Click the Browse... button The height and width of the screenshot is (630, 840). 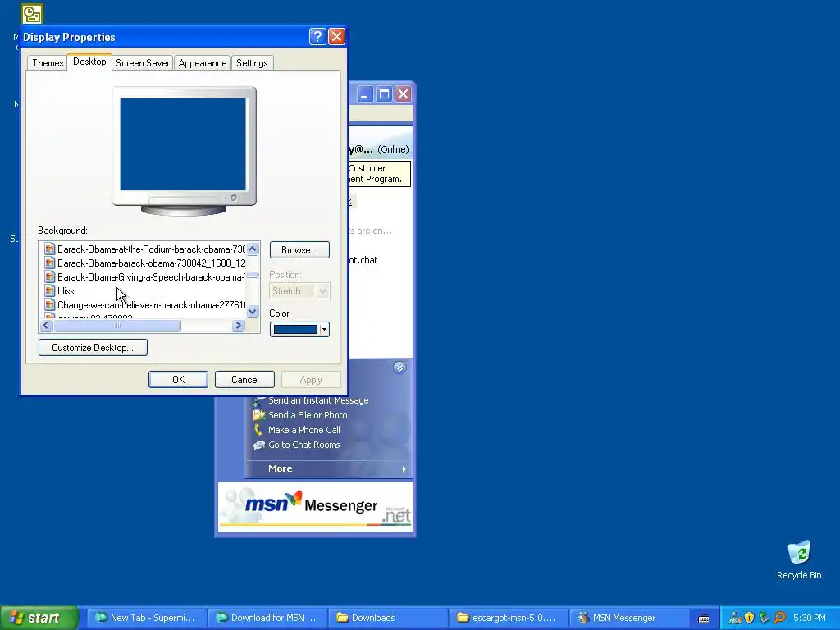pos(299,250)
